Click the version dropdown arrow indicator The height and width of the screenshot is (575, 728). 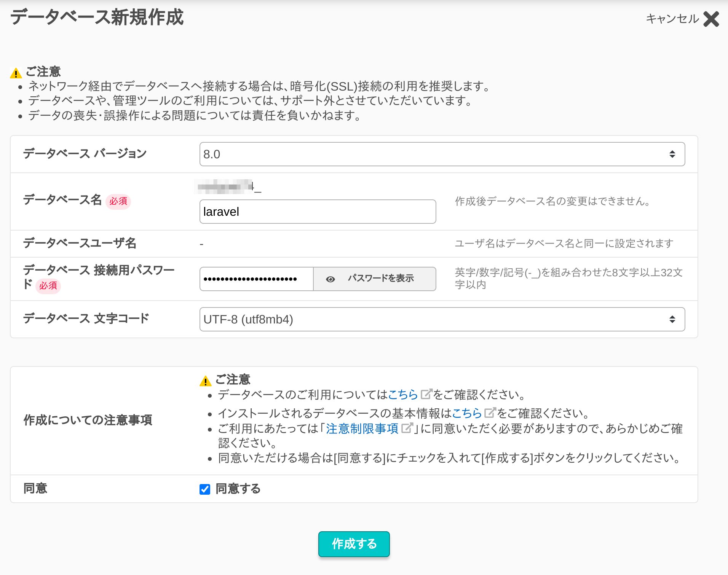672,154
